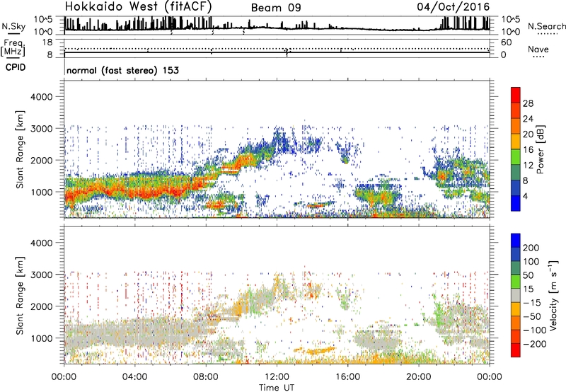Click the '4' tick on the Power scale
This screenshot has height=392, width=566.
525,196
